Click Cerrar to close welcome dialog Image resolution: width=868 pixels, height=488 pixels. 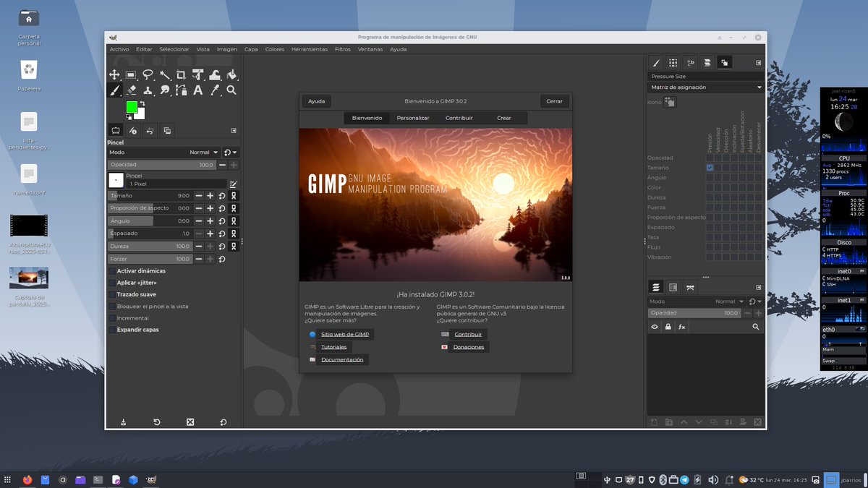coord(555,101)
